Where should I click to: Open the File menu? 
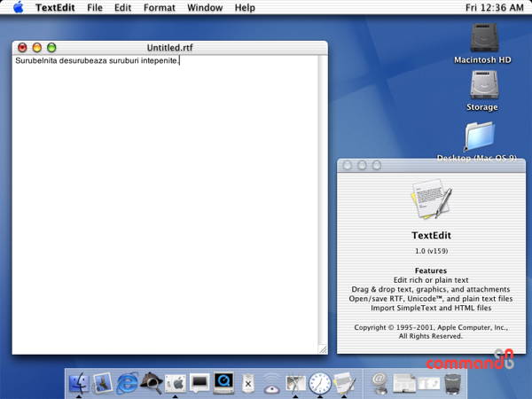(95, 7)
